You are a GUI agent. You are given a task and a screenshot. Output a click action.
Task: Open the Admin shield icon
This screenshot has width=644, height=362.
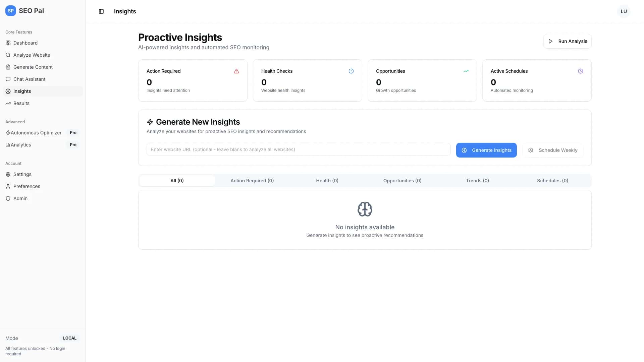coord(8,198)
